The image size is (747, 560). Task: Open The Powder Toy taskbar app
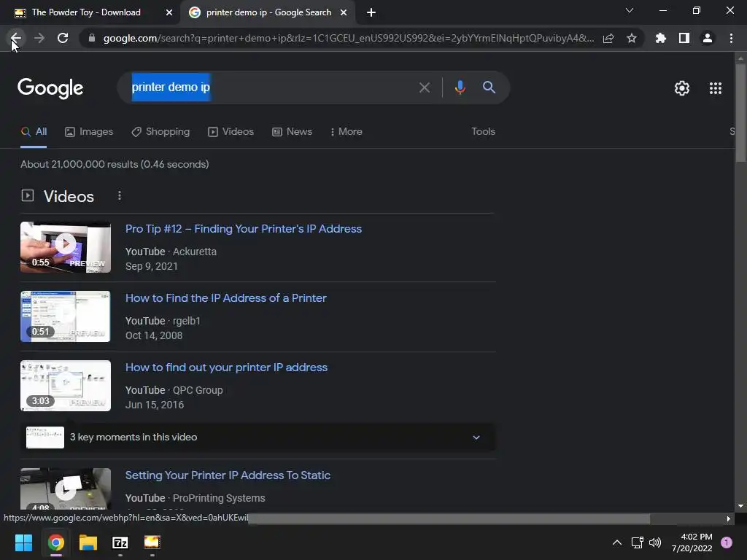pos(152,542)
